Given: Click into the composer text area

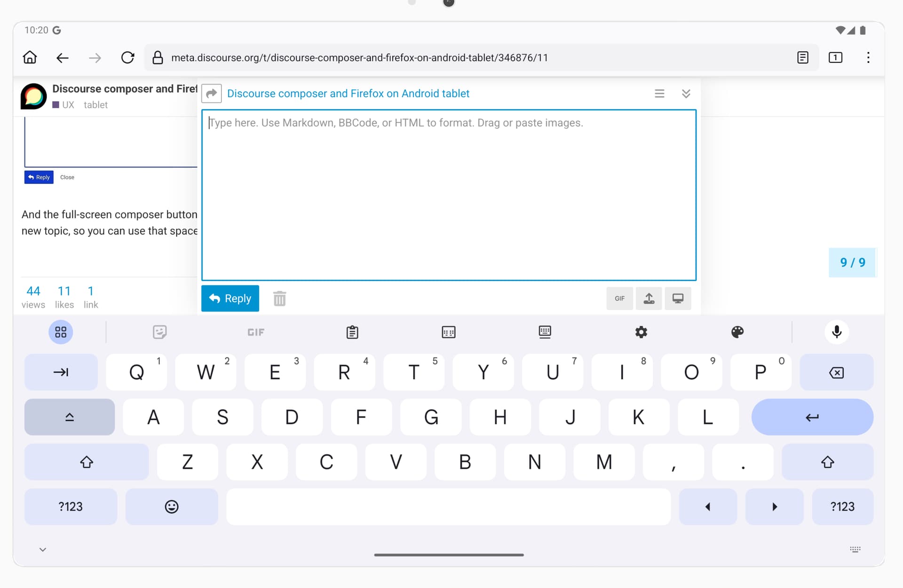Looking at the screenshot, I should (449, 195).
